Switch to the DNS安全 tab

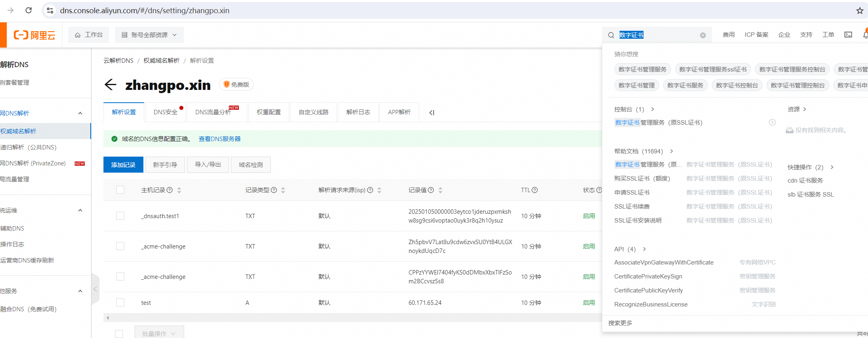tap(165, 112)
